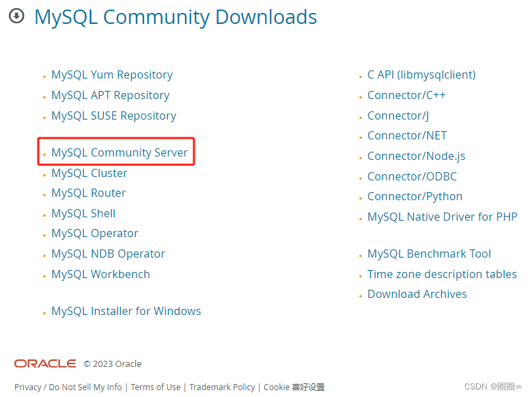Click the download circle icon beside the heading
The width and height of the screenshot is (532, 397).
tap(16, 16)
